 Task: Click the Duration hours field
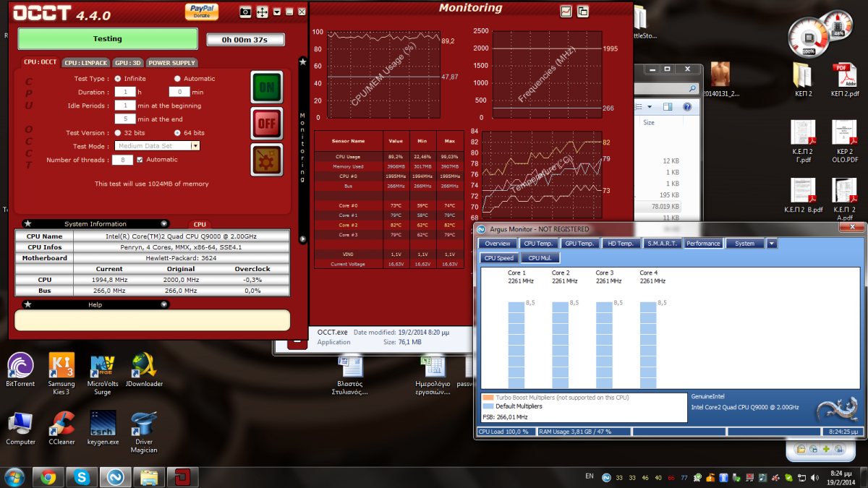[x=125, y=92]
